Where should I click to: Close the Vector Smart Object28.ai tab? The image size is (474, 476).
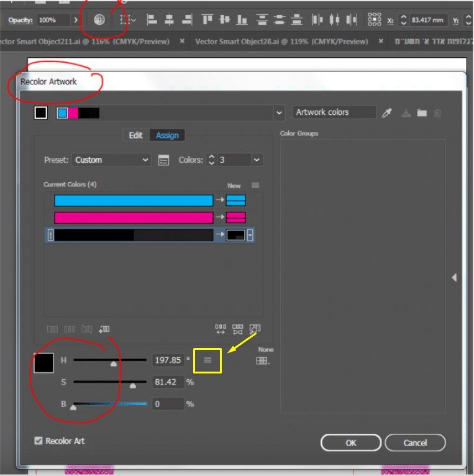point(381,41)
